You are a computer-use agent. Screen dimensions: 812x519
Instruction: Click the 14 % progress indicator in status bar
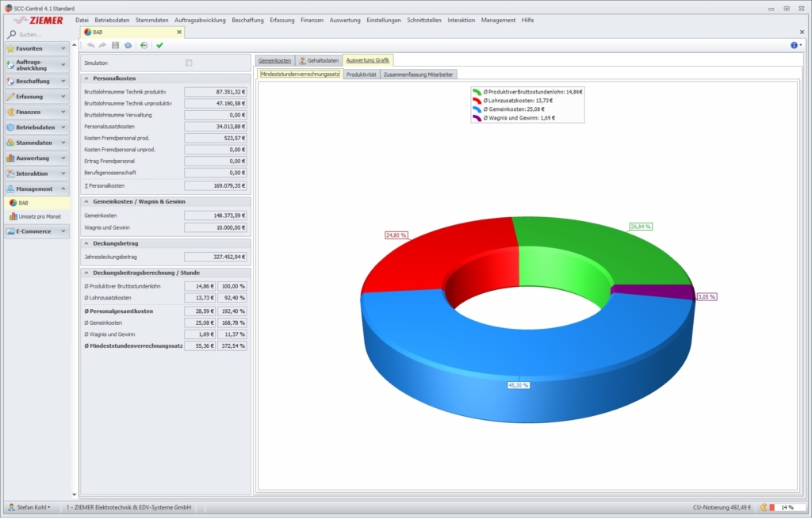tap(787, 508)
